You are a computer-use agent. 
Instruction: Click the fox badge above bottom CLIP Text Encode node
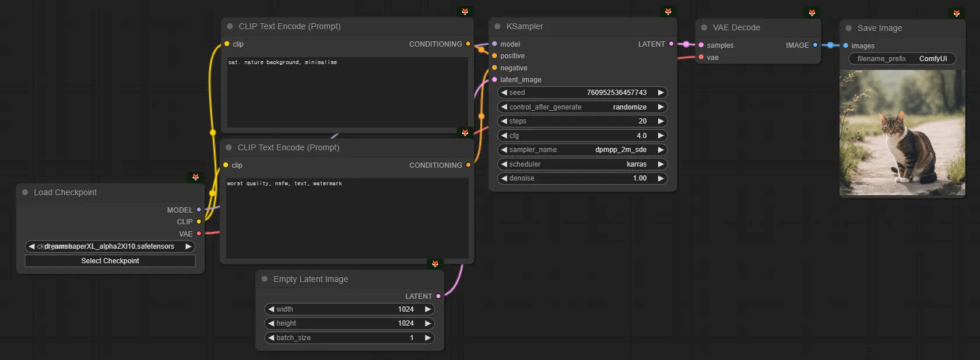(465, 133)
